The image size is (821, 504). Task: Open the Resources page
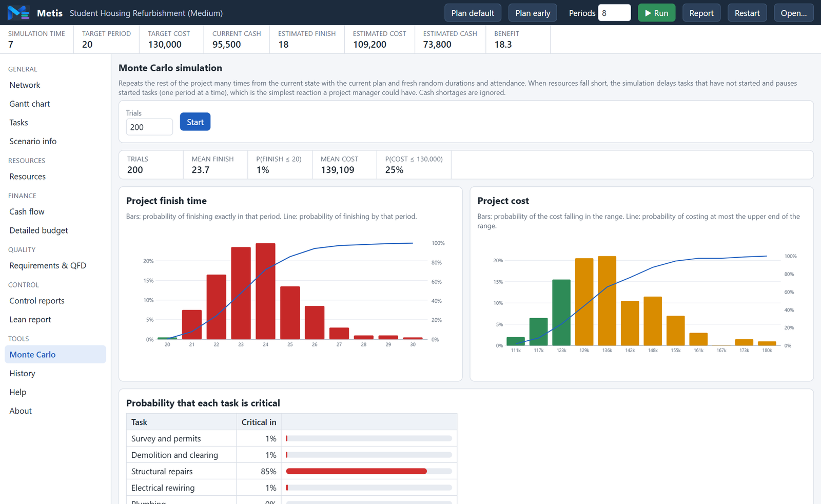pyautogui.click(x=55, y=177)
